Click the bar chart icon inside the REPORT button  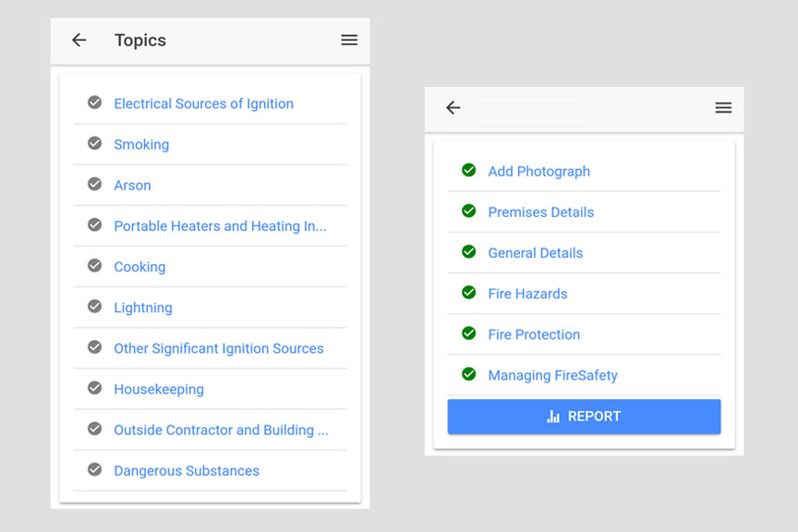pyautogui.click(x=552, y=416)
